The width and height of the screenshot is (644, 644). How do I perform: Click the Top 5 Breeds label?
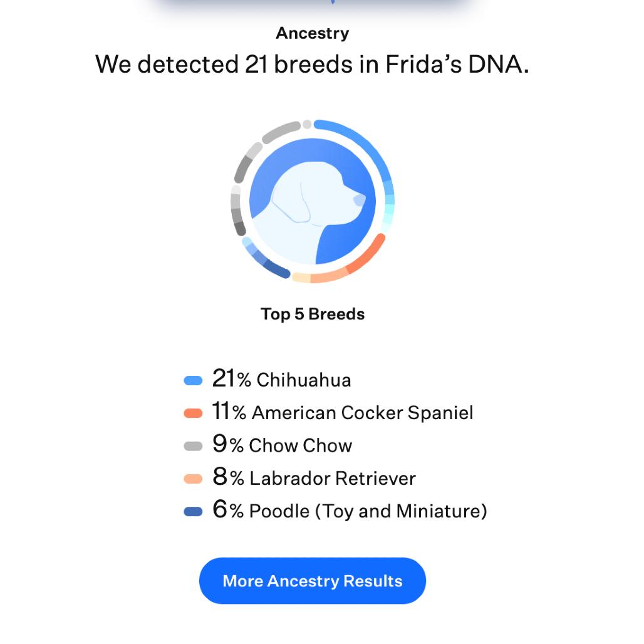point(313,314)
